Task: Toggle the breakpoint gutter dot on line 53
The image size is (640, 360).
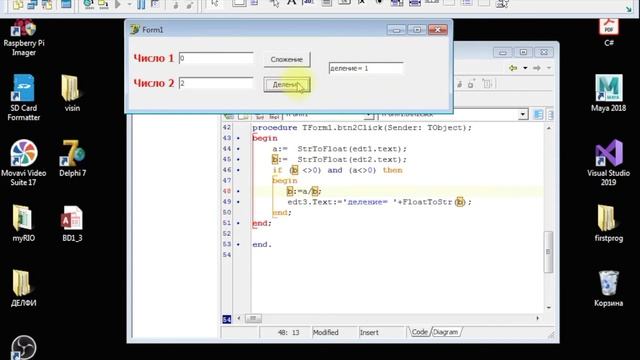Action: tap(238, 244)
